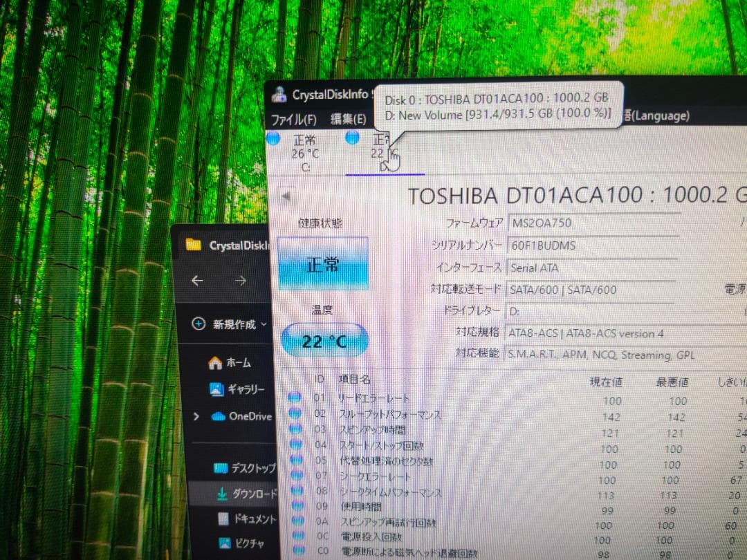Click the transfer mode field SATA/600 | SATA/600

click(590, 290)
